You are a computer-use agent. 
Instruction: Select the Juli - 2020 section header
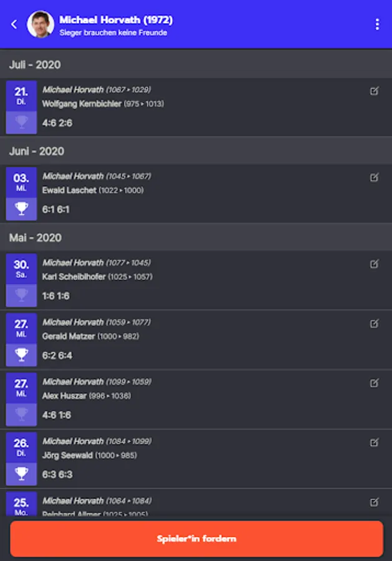click(35, 65)
